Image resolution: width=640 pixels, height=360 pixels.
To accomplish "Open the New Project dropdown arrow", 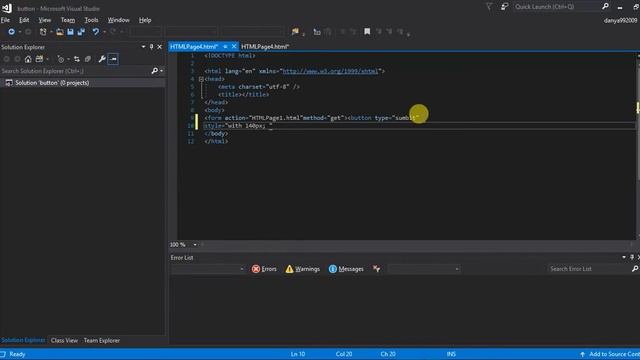I will [x=51, y=32].
